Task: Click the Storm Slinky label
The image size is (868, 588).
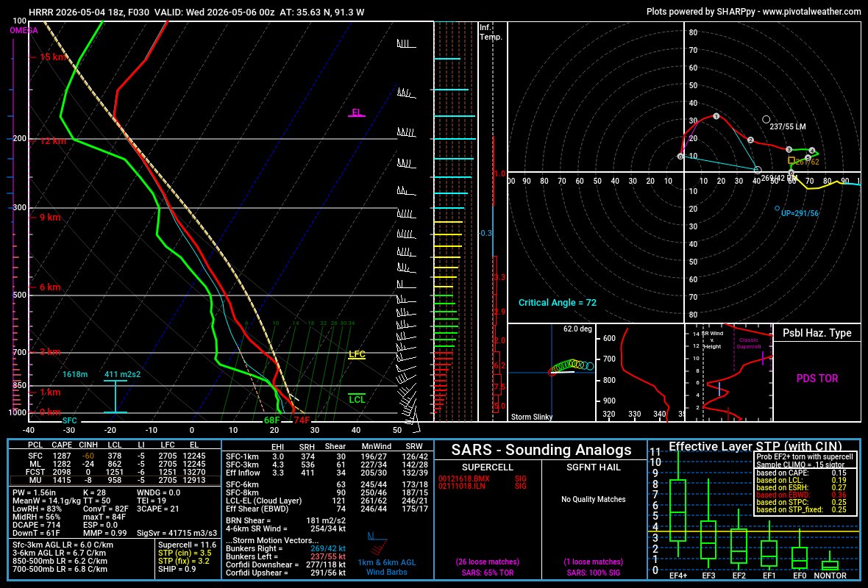Action: point(531,417)
